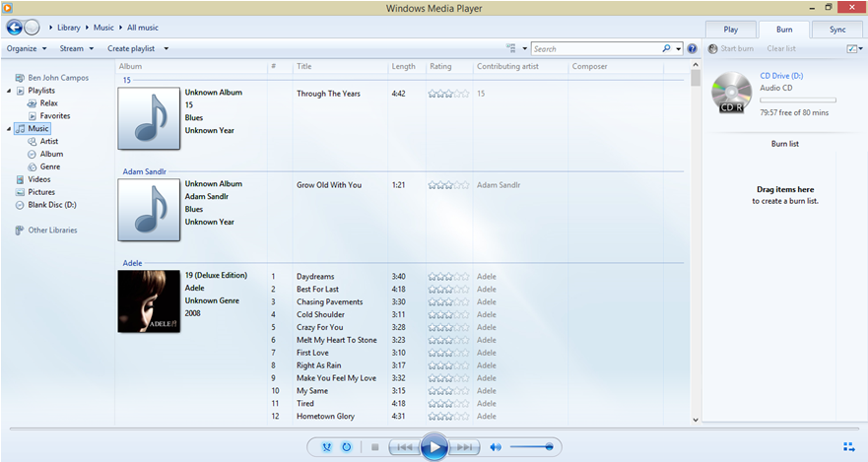
Task: Collapse the Playlists tree node
Action: (x=9, y=91)
